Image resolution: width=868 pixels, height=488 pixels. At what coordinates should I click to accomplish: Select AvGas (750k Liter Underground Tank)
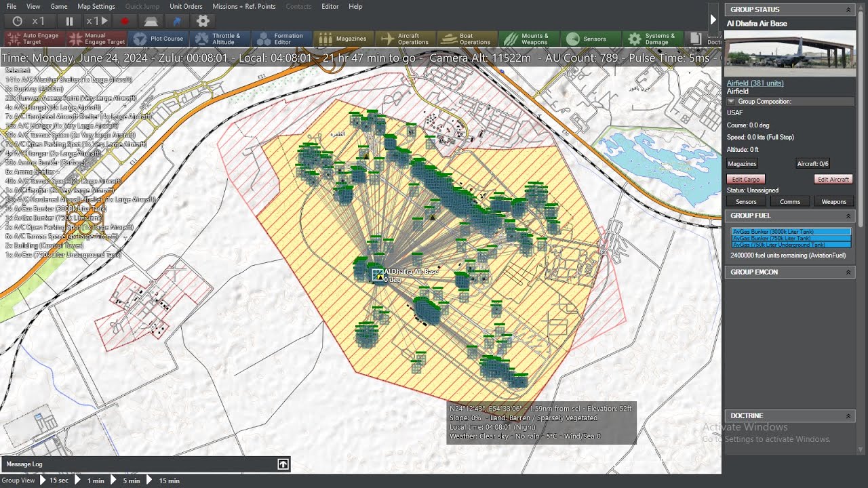791,245
